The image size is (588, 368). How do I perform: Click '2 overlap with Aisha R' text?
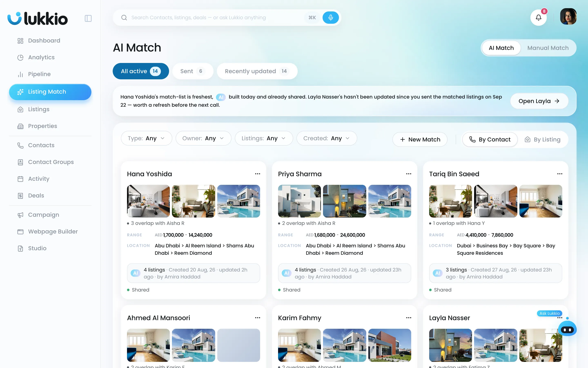tap(308, 223)
